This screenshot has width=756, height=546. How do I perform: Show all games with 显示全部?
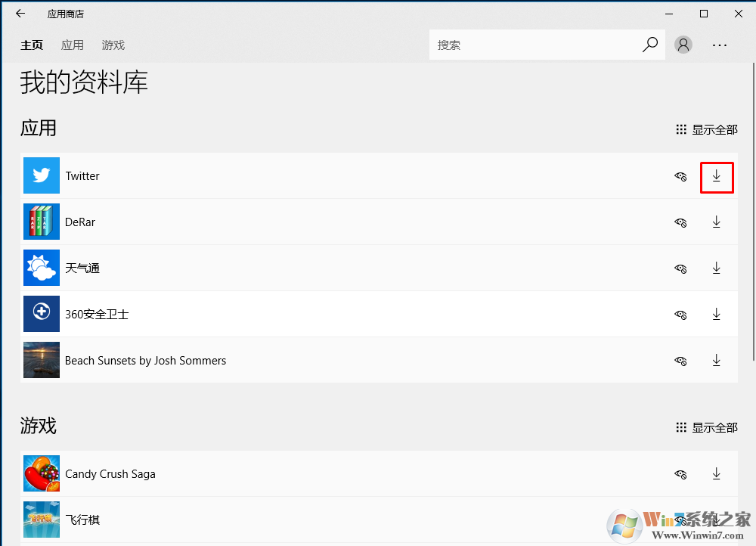tap(706, 427)
